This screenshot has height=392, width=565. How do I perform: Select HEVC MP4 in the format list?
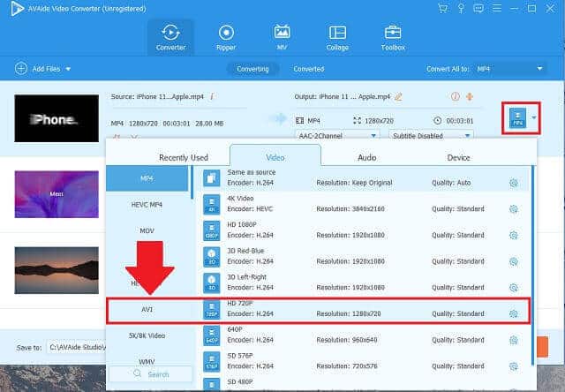(147, 205)
